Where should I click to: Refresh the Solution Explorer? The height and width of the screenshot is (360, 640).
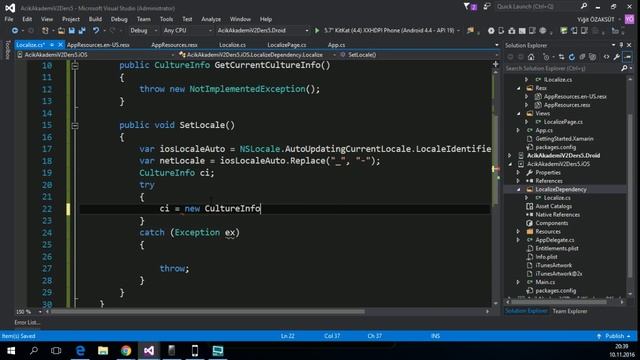(572, 57)
